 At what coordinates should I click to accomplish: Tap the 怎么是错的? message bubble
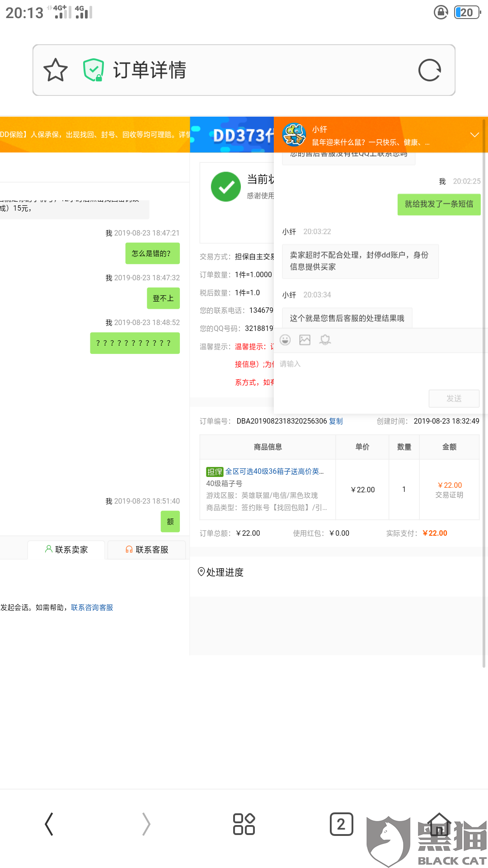click(152, 253)
